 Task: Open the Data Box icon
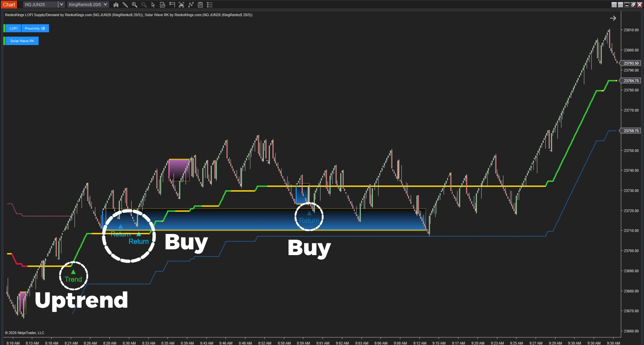162,5
